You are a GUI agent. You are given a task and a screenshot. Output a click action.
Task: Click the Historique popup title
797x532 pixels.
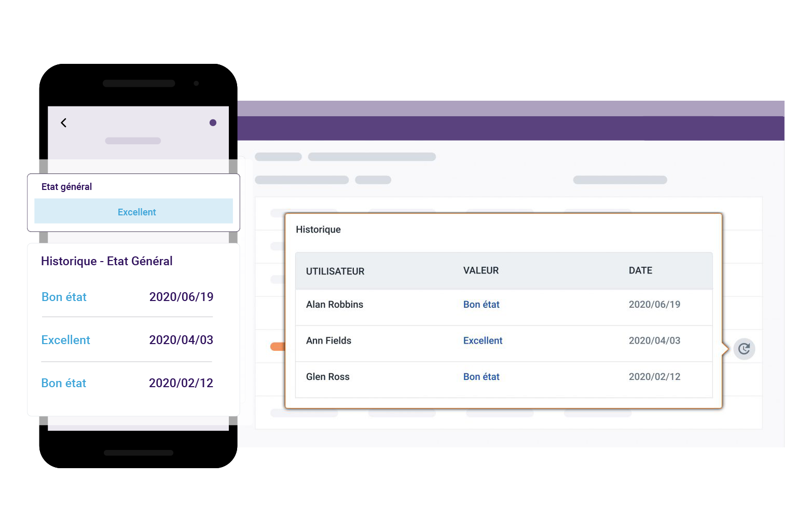(x=318, y=229)
